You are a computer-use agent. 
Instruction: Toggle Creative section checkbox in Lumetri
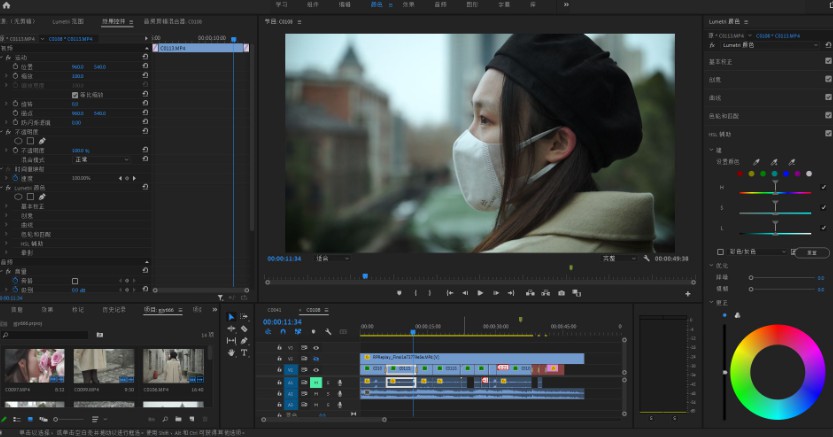click(828, 79)
